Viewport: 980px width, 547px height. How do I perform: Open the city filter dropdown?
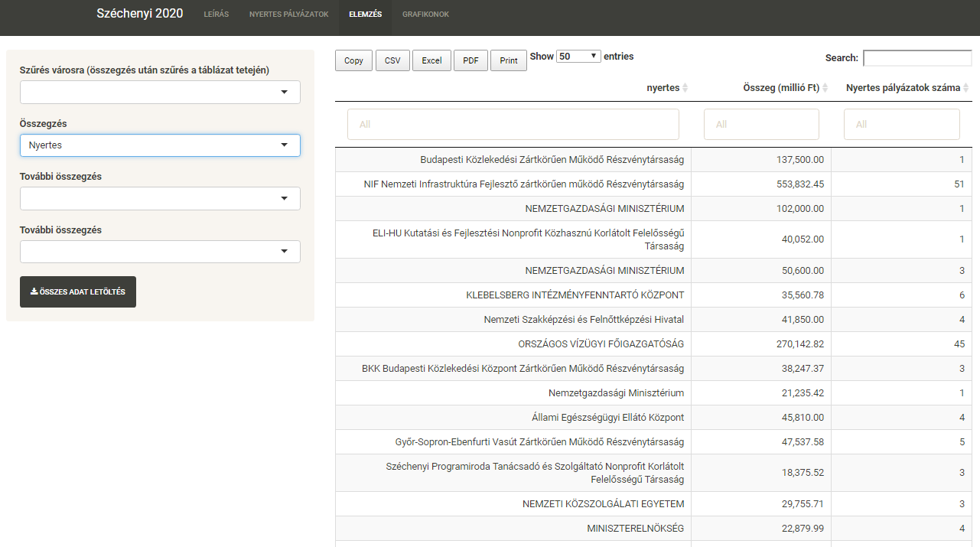tap(160, 92)
